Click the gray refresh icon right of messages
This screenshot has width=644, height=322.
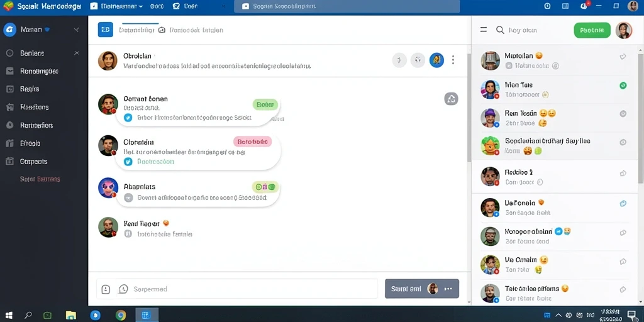[451, 99]
